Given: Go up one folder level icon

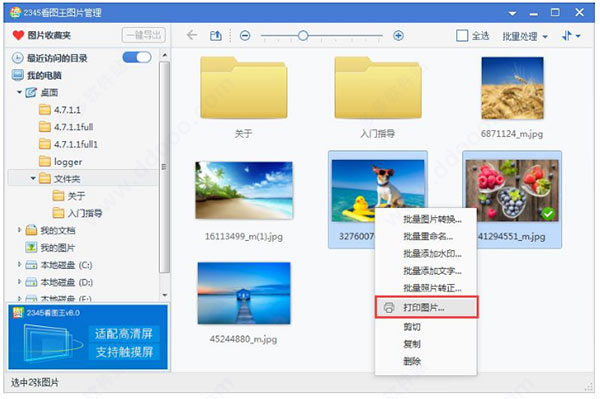Looking at the screenshot, I should pyautogui.click(x=216, y=36).
